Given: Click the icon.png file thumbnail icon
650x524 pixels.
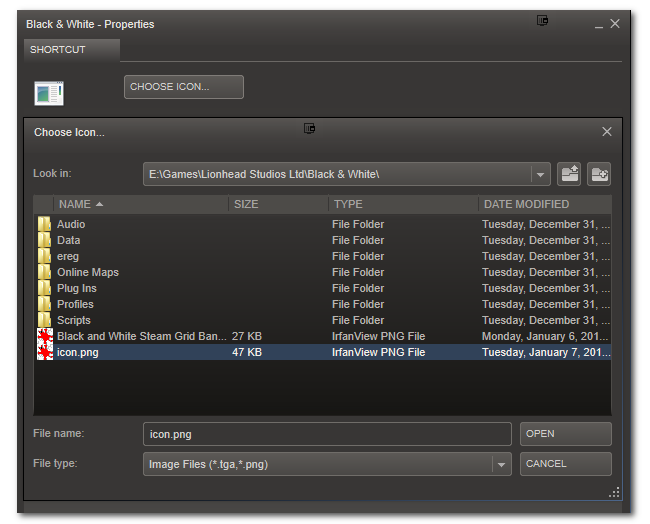Looking at the screenshot, I should tap(45, 352).
